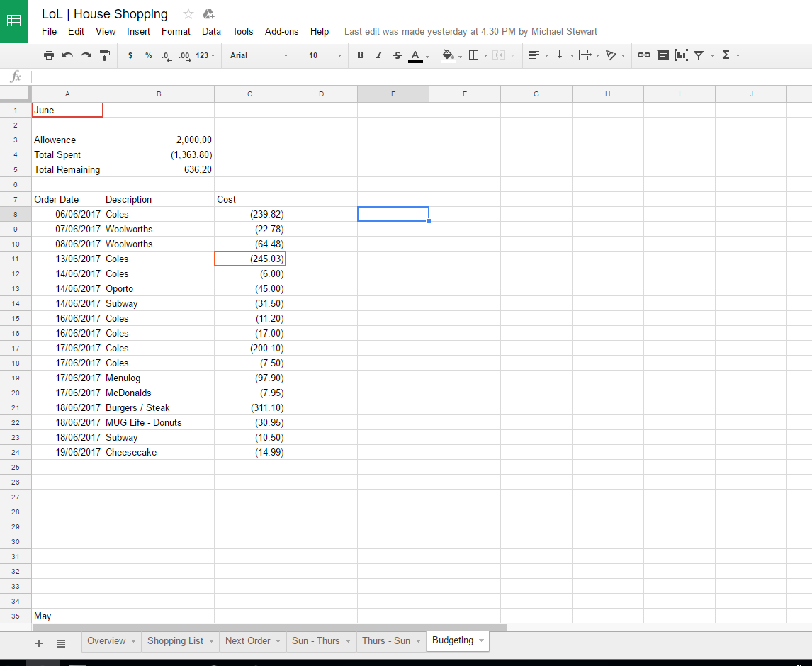Open the File menu

pos(49,32)
